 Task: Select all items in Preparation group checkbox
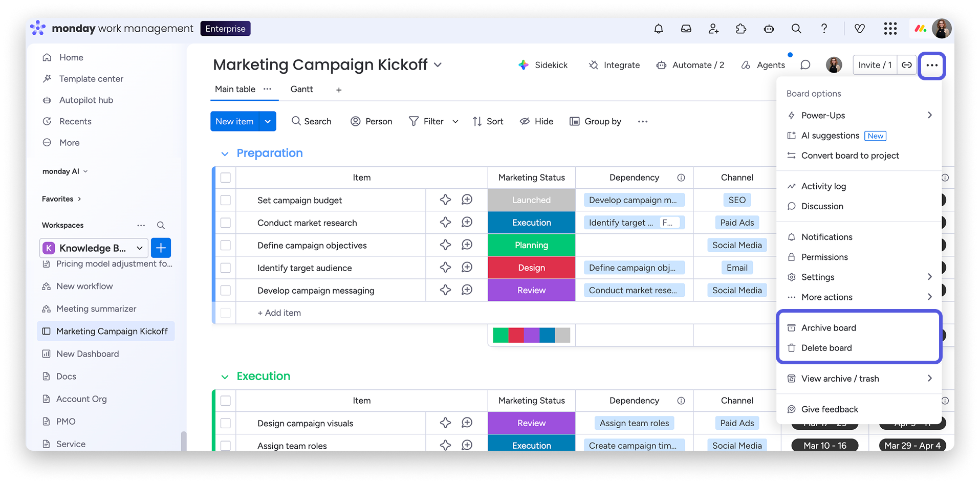[x=226, y=178]
